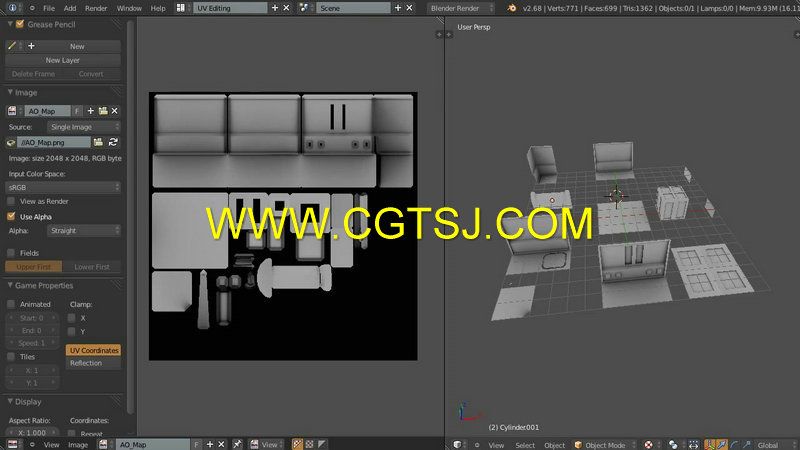The image size is (800, 450).
Task: Open the Object Mode dropdown
Action: pos(605,445)
